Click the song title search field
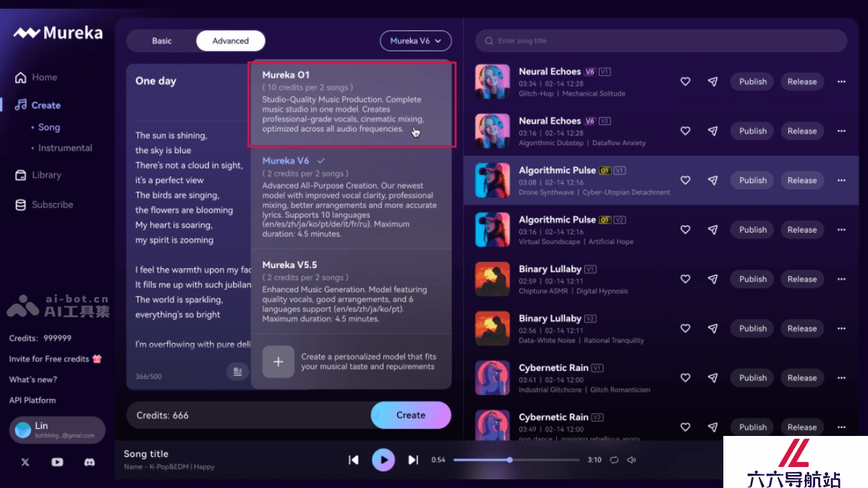This screenshot has width=868, height=488. click(660, 41)
